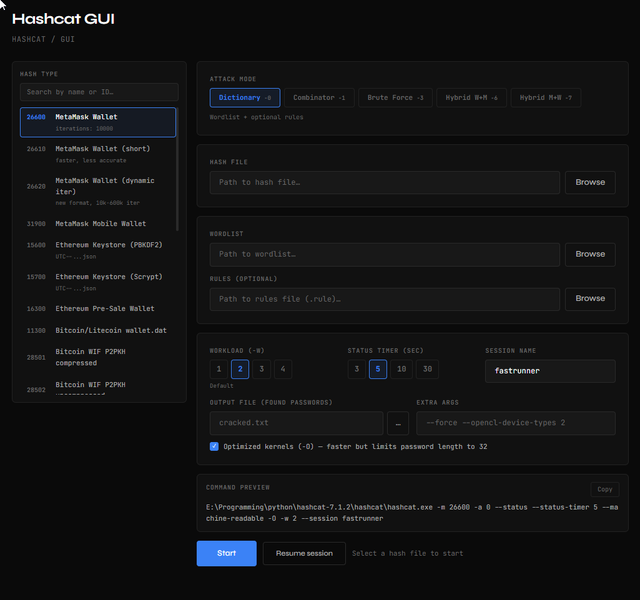Set status timer to 30 seconds
This screenshot has width=640, height=600.
tap(427, 369)
